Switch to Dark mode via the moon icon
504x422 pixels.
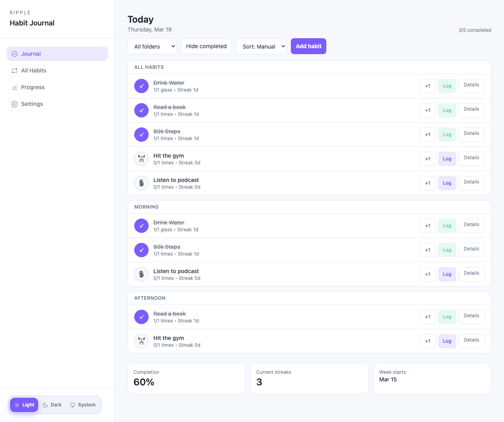point(46,405)
